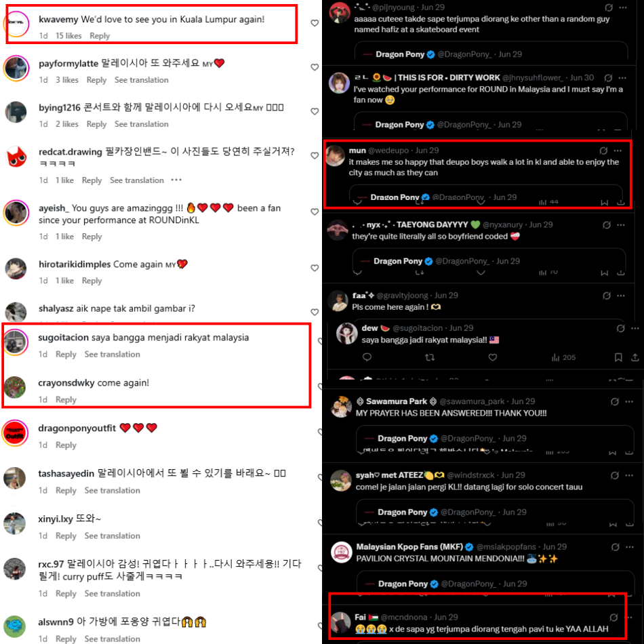Like payformylatte's comment heart icon
The height and width of the screenshot is (644, 644).
(315, 67)
